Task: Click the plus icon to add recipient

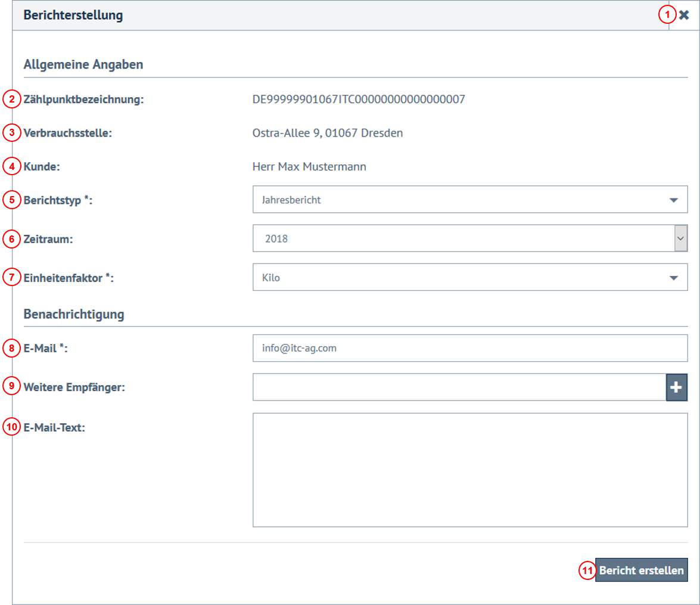Action: tap(676, 387)
